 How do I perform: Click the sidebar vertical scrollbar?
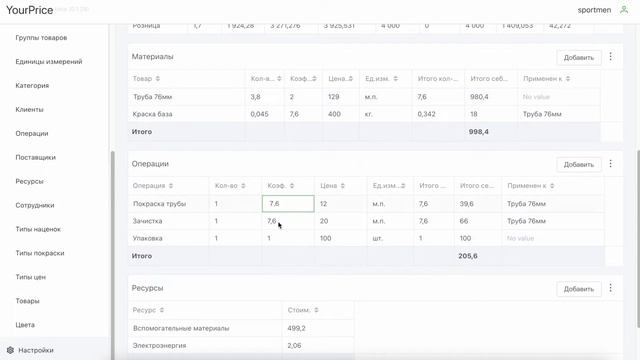(x=113, y=255)
